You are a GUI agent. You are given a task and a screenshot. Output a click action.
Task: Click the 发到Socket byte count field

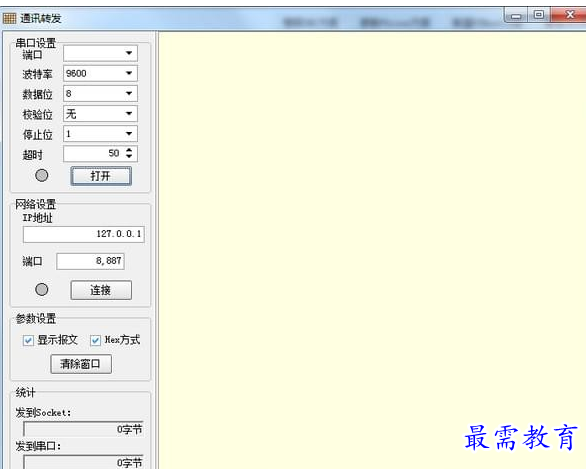pyautogui.click(x=83, y=429)
